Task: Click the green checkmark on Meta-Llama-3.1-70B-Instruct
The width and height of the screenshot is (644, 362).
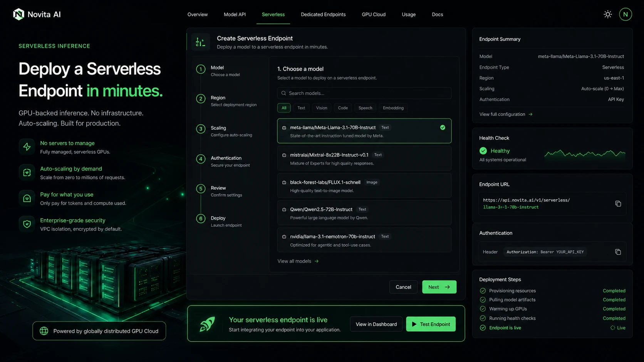Action: 443,127
